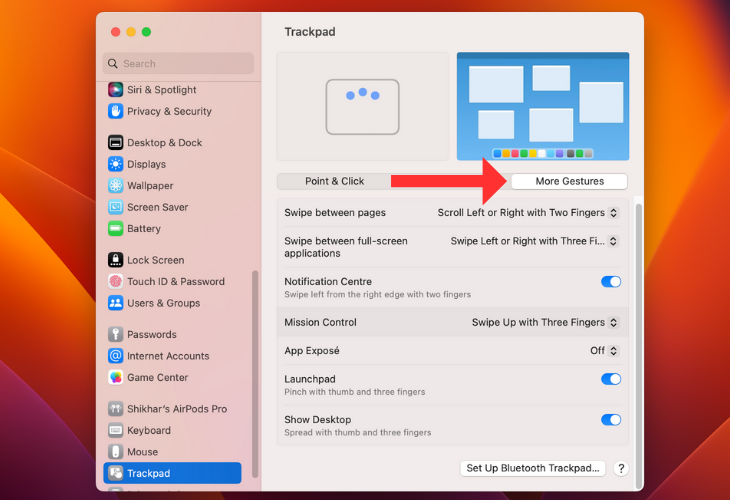Disable the Notification Centre gesture toggle
This screenshot has width=730, height=500.
pyautogui.click(x=610, y=282)
